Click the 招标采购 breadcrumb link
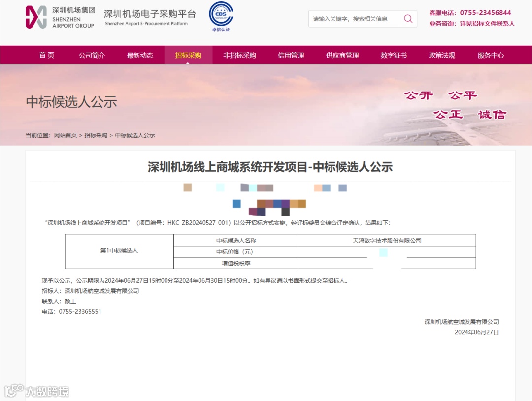Image resolution: width=532 pixels, height=401 pixels. pos(96,135)
